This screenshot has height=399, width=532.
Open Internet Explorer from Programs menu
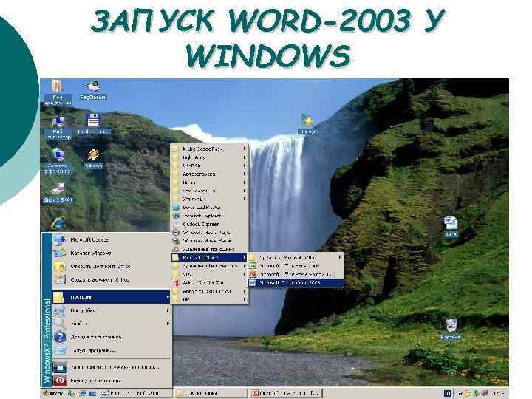point(209,216)
